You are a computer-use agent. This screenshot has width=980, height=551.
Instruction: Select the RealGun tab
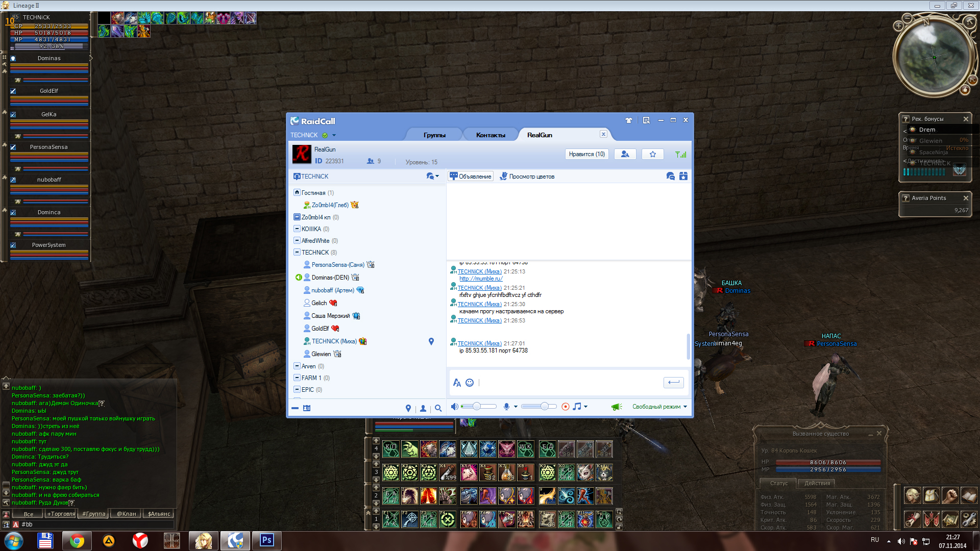540,135
